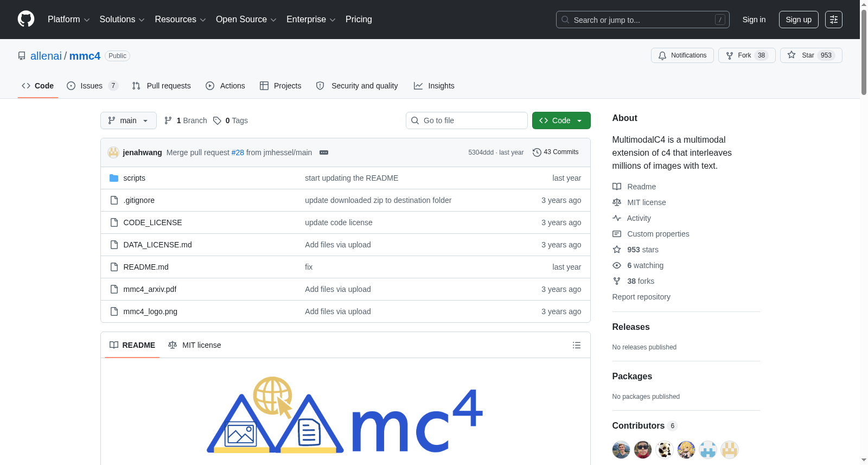Focus the Go to file field
The width and height of the screenshot is (868, 465).
tap(467, 120)
